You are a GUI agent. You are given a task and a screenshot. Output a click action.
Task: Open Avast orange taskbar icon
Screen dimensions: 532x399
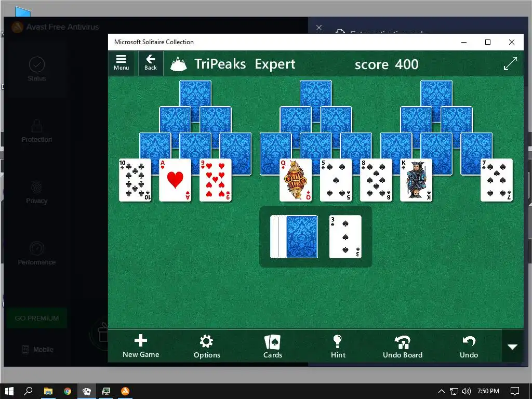(x=125, y=391)
